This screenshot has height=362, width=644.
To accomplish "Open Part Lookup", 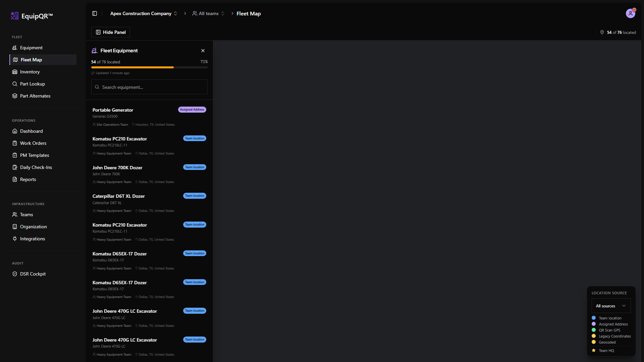I will [x=43, y=84].
